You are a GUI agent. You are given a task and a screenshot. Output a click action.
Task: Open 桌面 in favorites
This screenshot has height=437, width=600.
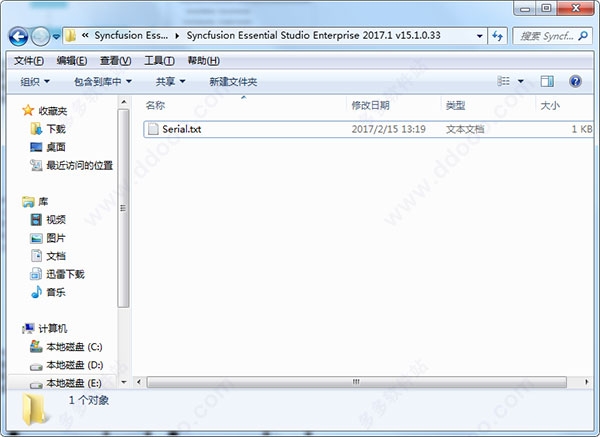coord(56,147)
